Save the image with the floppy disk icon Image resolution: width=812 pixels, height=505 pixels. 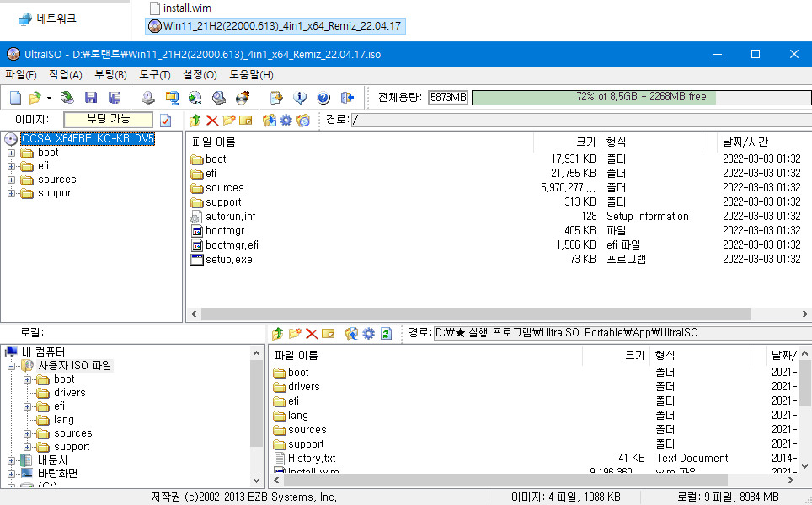[91, 98]
